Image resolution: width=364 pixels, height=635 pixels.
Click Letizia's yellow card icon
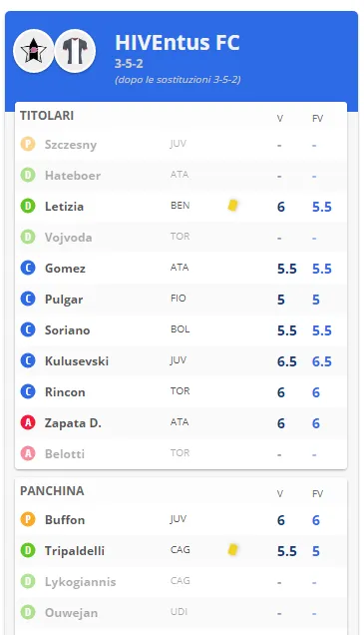coord(232,206)
